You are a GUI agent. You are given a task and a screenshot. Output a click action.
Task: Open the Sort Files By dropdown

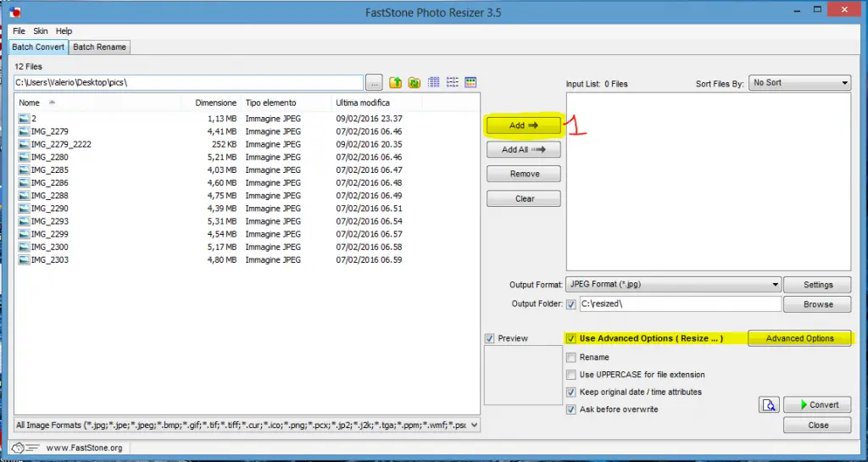800,83
